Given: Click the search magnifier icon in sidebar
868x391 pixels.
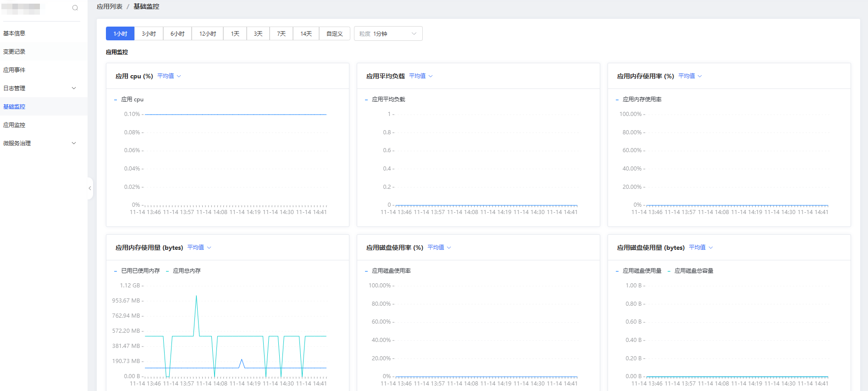Looking at the screenshot, I should tap(75, 8).
